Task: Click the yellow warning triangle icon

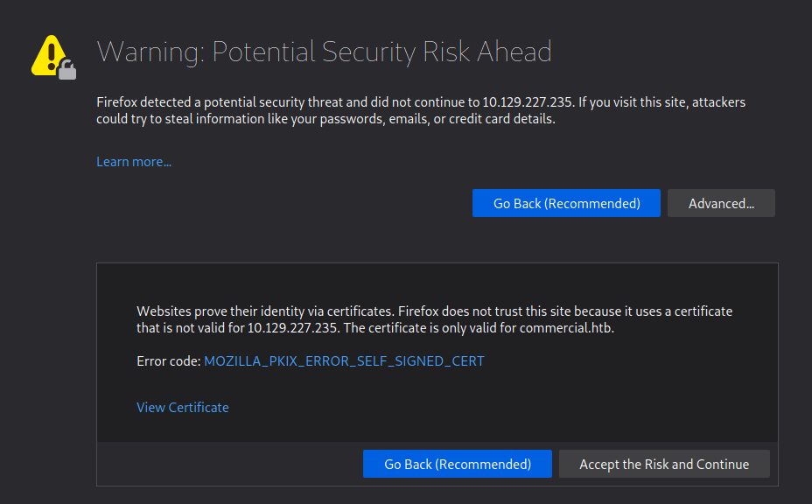Action: (x=50, y=54)
